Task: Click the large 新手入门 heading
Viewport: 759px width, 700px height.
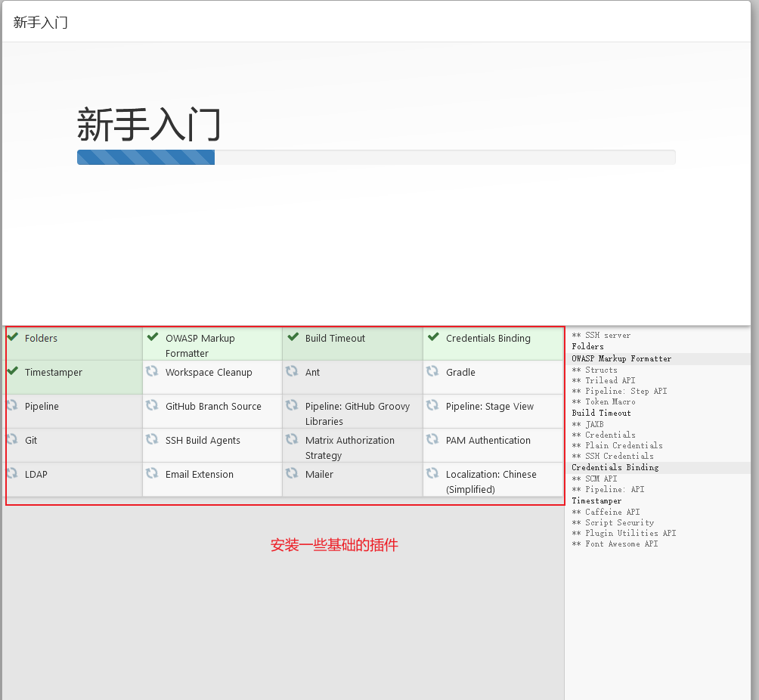Action: (149, 124)
